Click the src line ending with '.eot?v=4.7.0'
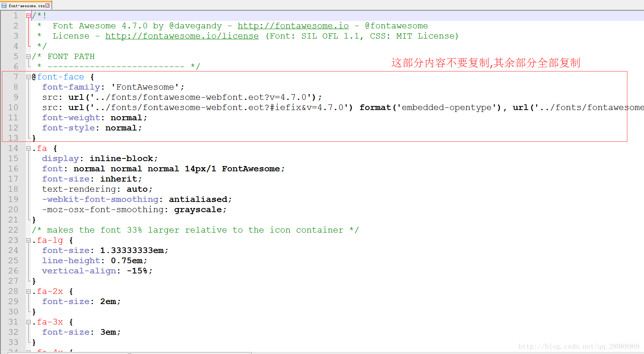This screenshot has height=354, width=644. pyautogui.click(x=182, y=97)
